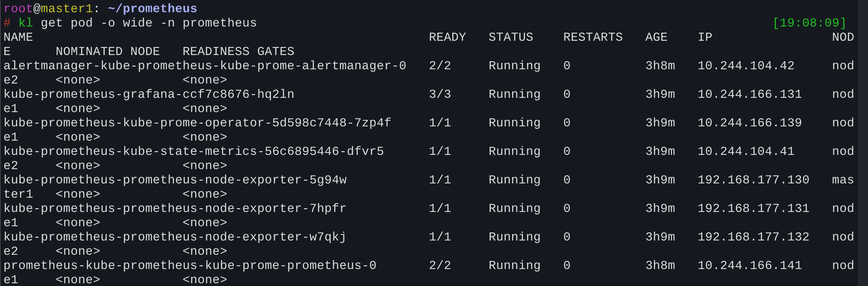Click the IP address 10.244.166.131
Image resolution: width=868 pixels, height=286 pixels.
pyautogui.click(x=749, y=94)
